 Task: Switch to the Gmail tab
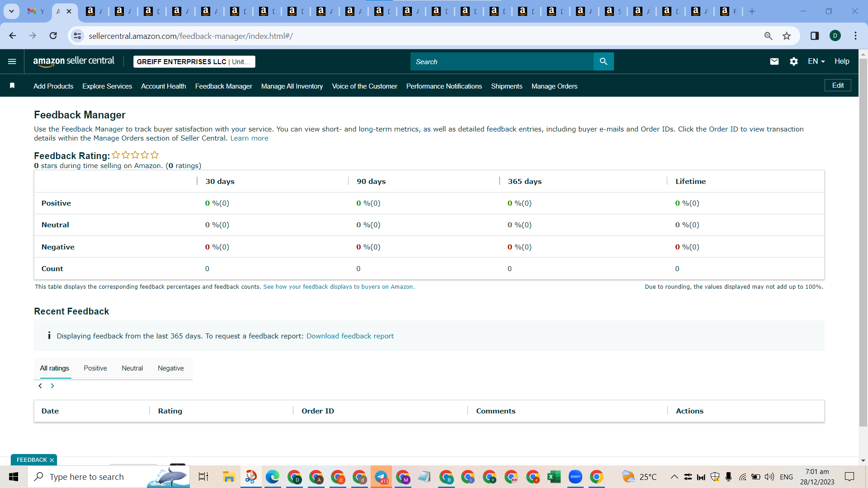click(36, 11)
